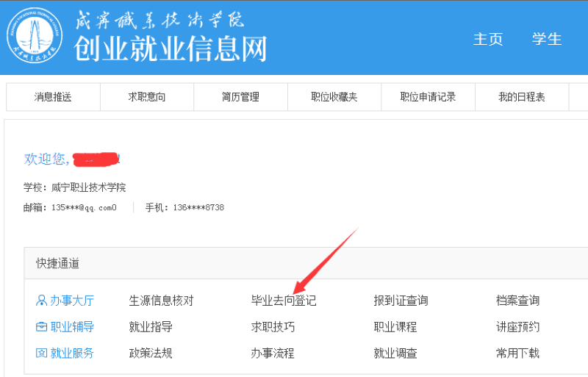588x377 pixels.
Task: Open the 主页 navigation item
Action: click(488, 39)
